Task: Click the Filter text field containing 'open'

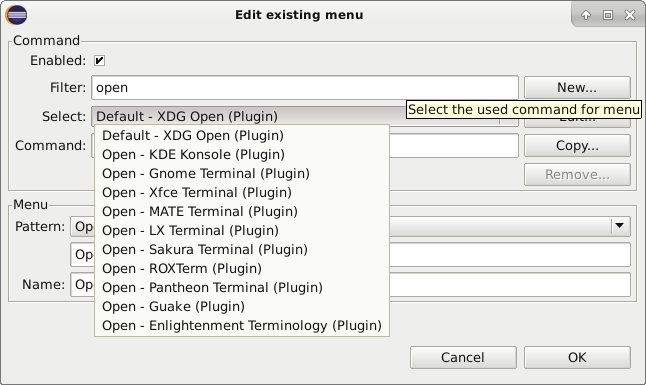Action: pos(305,87)
